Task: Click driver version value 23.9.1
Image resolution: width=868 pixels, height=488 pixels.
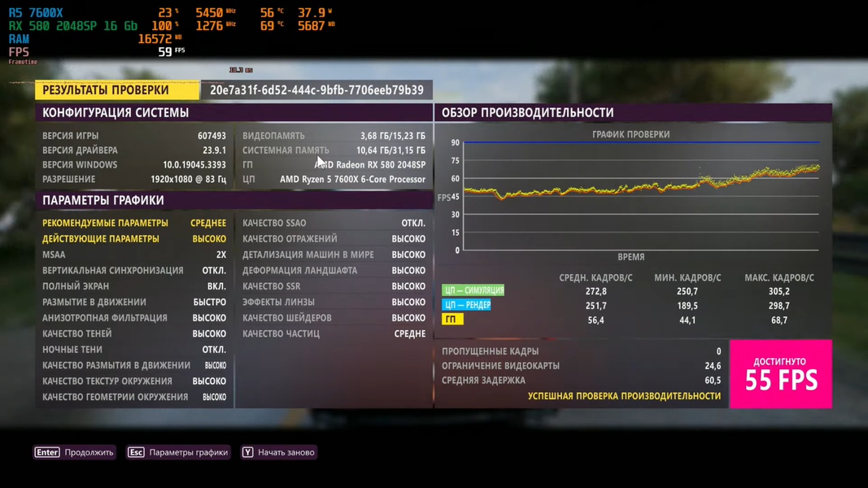Action: 214,150
